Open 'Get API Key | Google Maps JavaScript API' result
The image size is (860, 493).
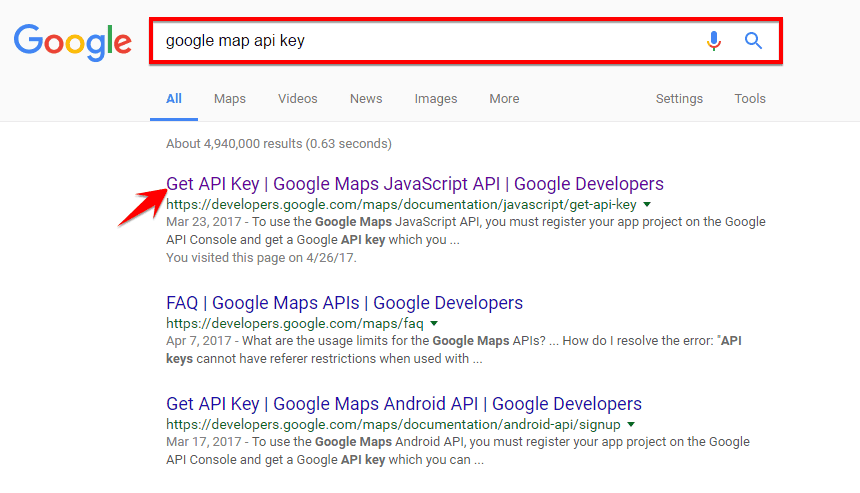[x=415, y=184]
